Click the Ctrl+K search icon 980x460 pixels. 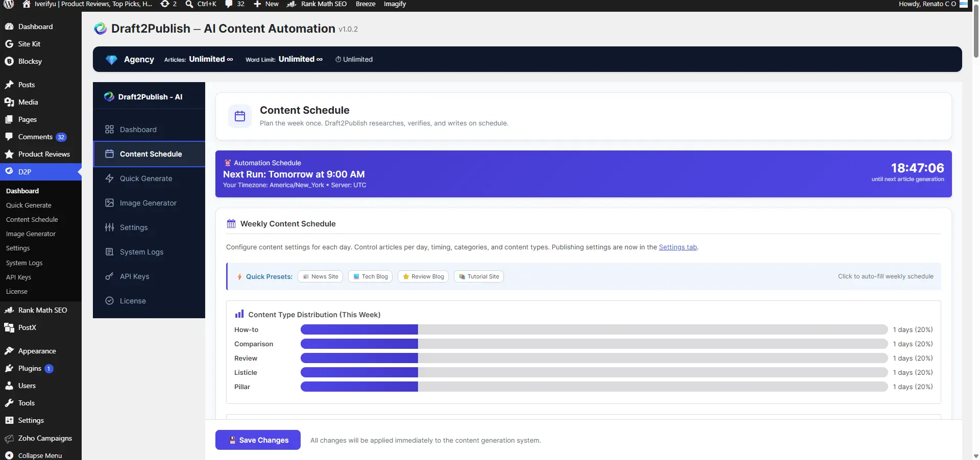[x=189, y=4]
